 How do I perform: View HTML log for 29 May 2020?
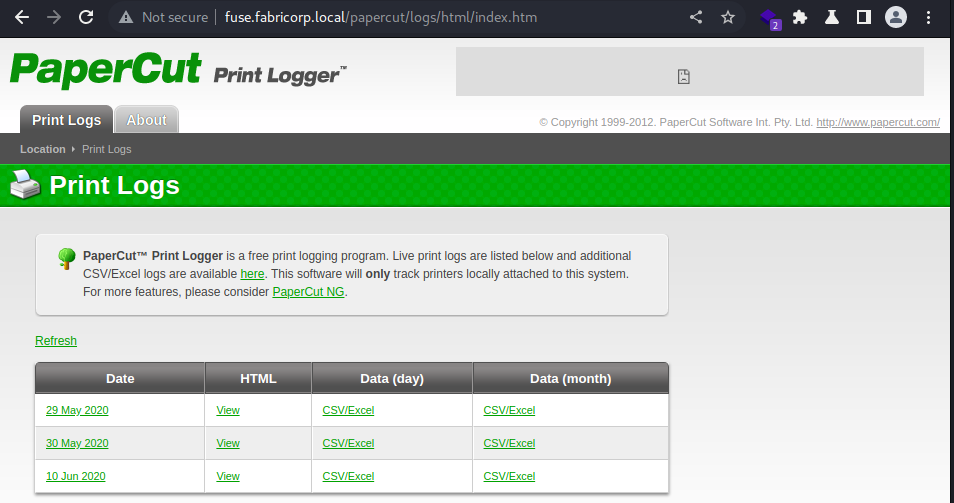[228, 410]
